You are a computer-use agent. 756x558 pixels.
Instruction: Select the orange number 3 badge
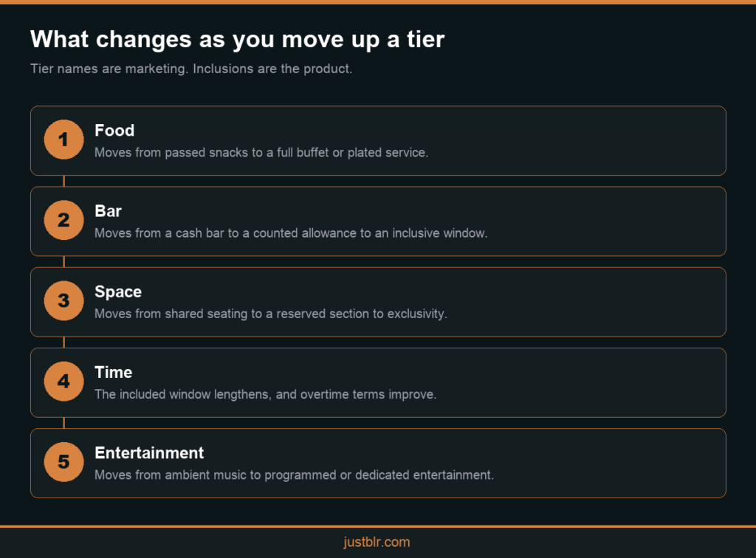tap(63, 300)
